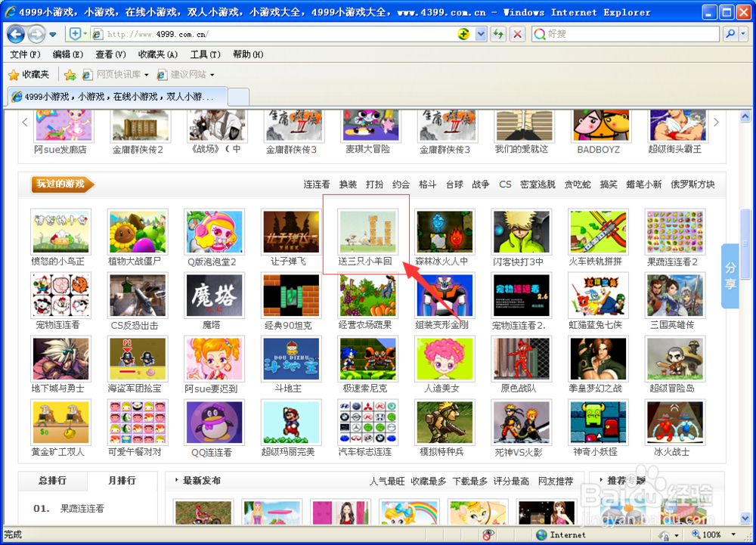This screenshot has height=545, width=756.
Task: Click the 蜡笔小新 category link
Action: click(x=643, y=184)
